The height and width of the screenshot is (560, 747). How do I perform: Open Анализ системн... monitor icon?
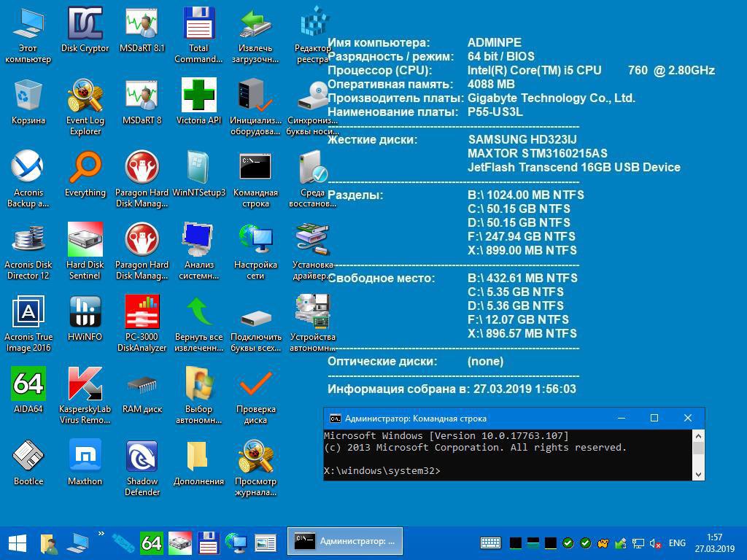click(x=198, y=251)
